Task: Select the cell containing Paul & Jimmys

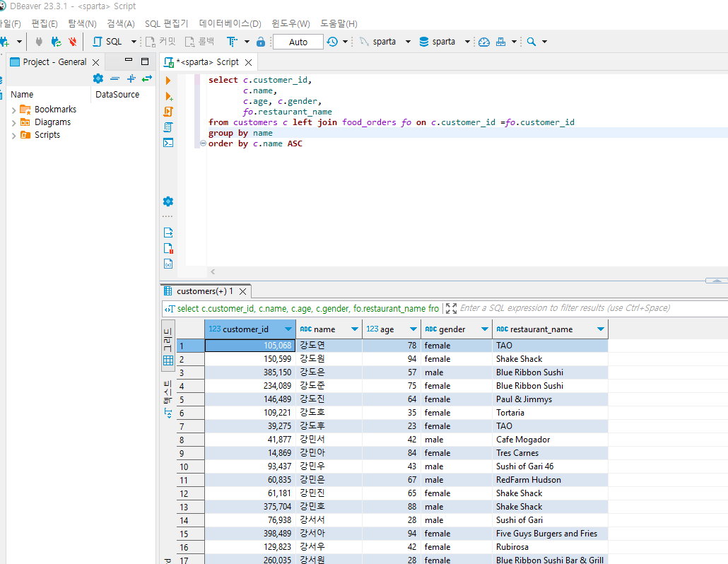Action: click(550, 399)
